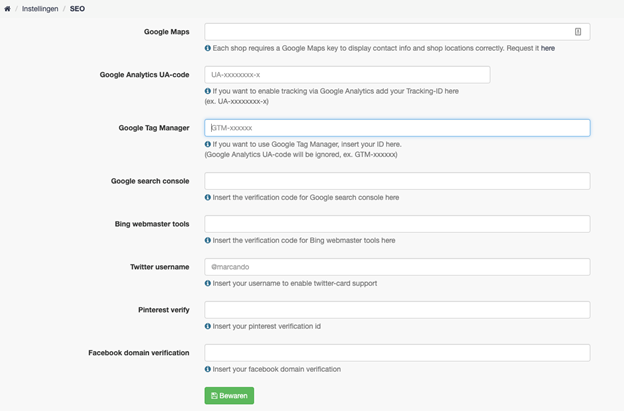The height and width of the screenshot is (411, 624).
Task: Click the Pinterest verify label
Action: [164, 310]
